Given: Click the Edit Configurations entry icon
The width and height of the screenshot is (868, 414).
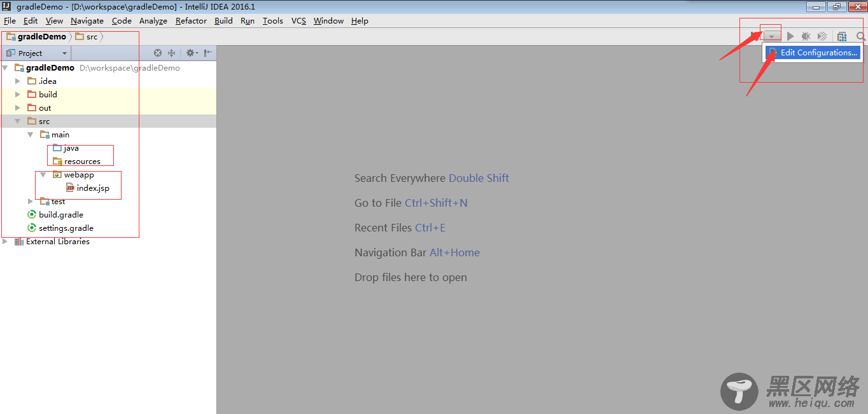Looking at the screenshot, I should click(x=773, y=53).
